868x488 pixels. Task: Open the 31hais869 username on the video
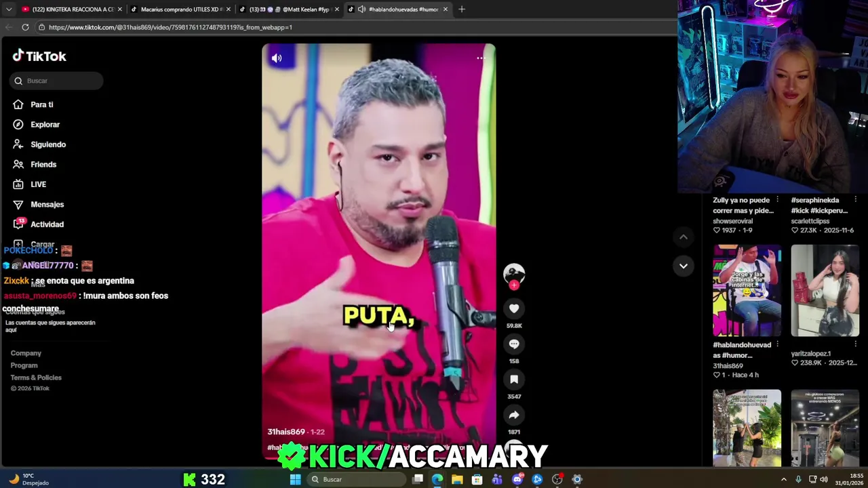click(285, 432)
